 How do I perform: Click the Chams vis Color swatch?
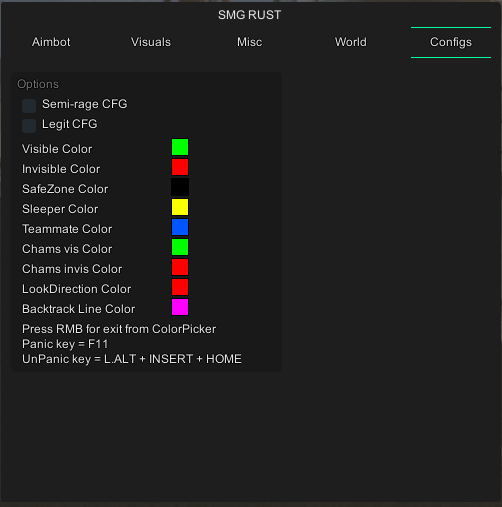[x=180, y=247]
